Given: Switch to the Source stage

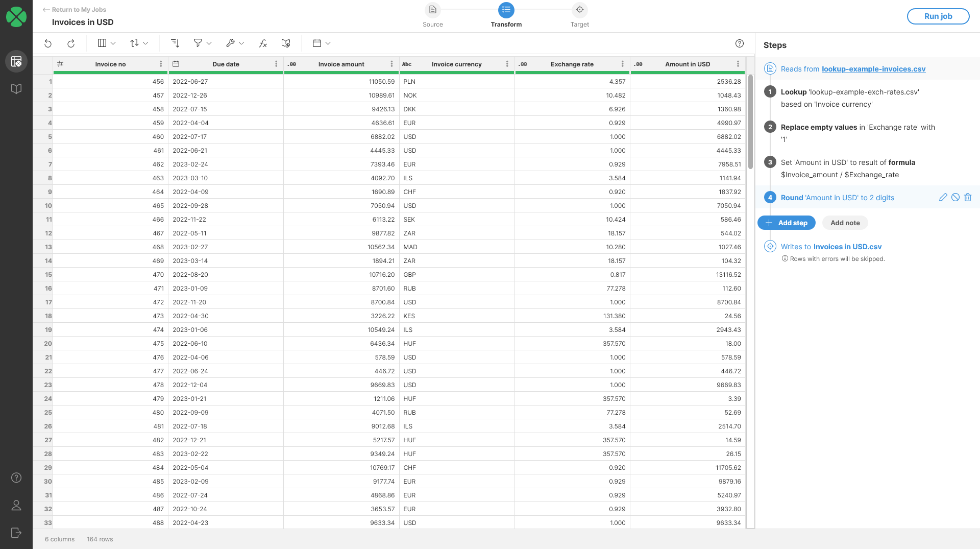Looking at the screenshot, I should click(x=432, y=10).
